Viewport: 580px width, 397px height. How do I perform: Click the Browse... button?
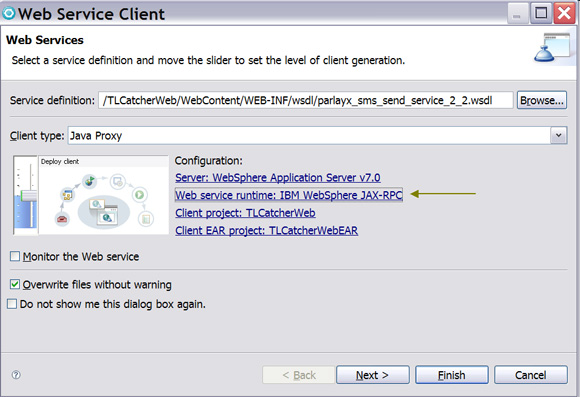coord(542,100)
